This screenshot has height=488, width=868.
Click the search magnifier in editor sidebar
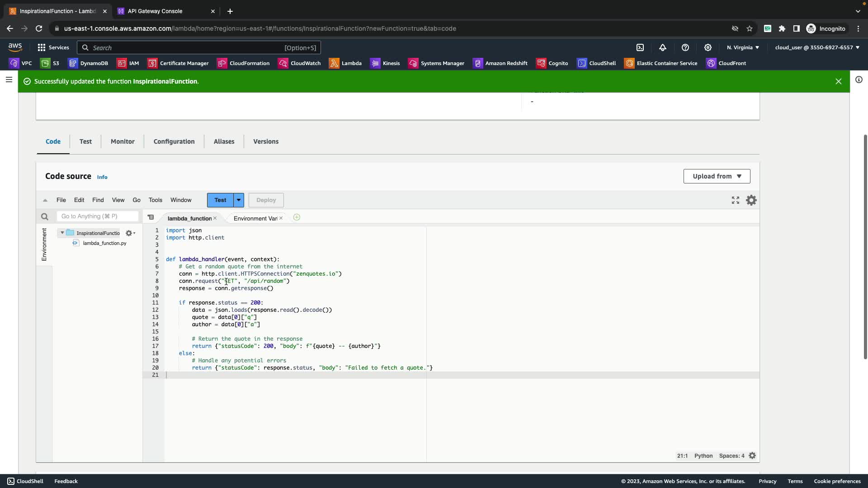44,217
